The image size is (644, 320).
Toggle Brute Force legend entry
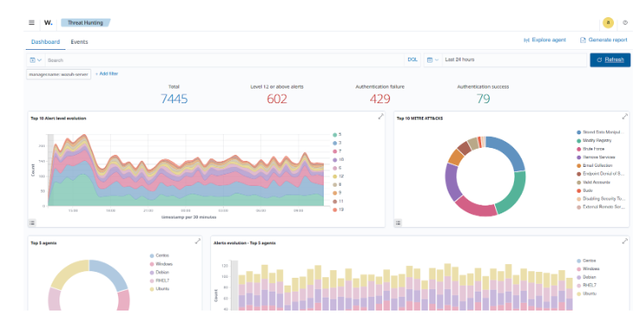click(591, 149)
